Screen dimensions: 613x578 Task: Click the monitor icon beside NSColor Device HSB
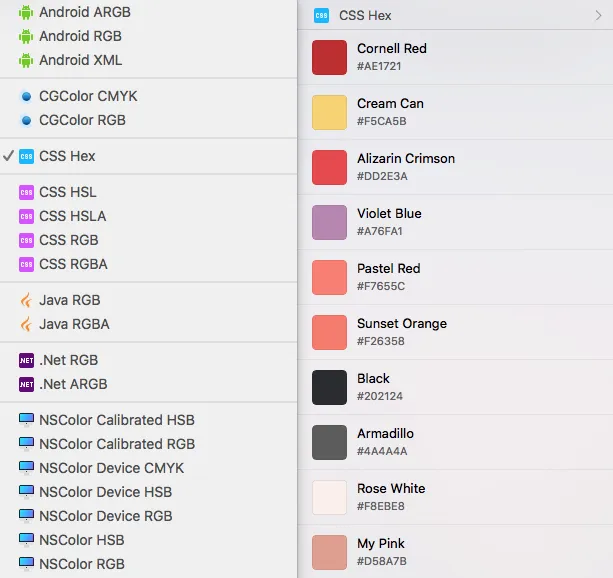click(26, 492)
